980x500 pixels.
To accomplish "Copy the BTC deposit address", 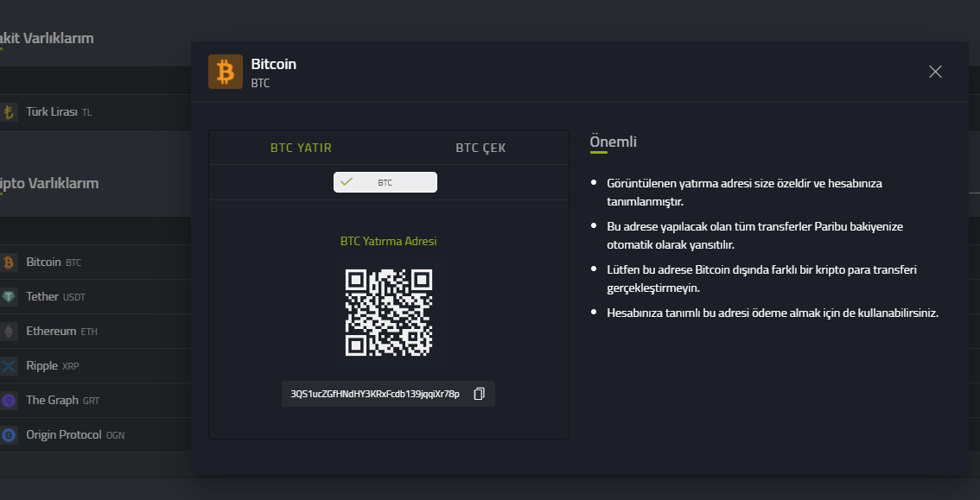I will point(480,394).
